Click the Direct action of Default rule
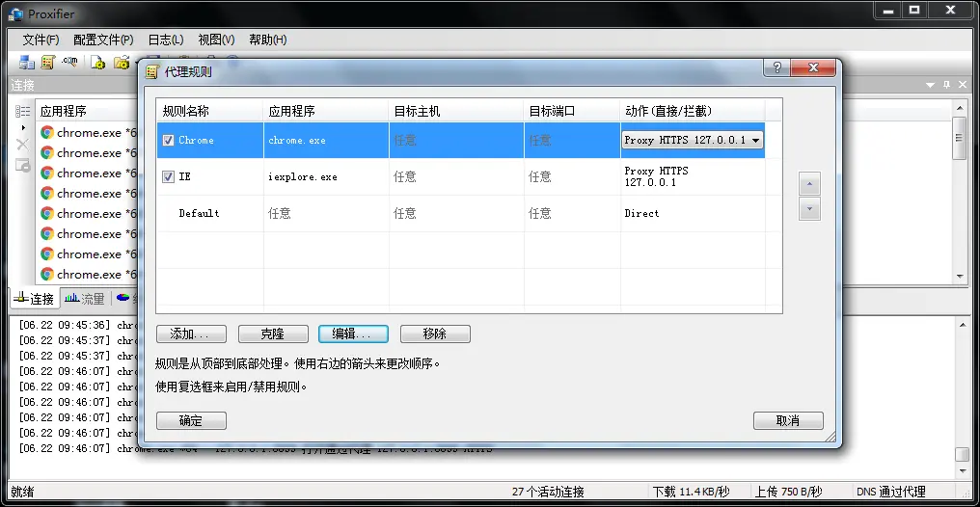Screen dimensions: 980x507 (x=641, y=214)
